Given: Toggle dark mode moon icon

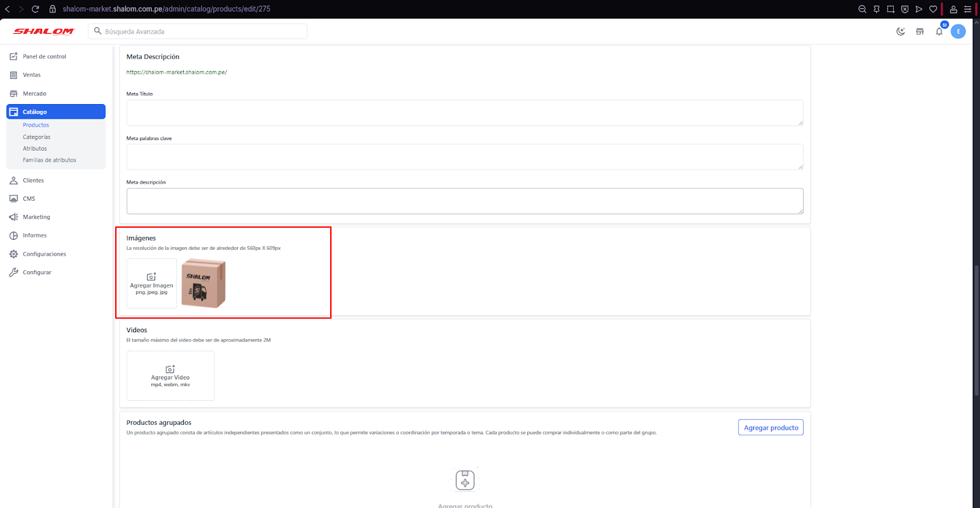Looking at the screenshot, I should click(x=900, y=31).
